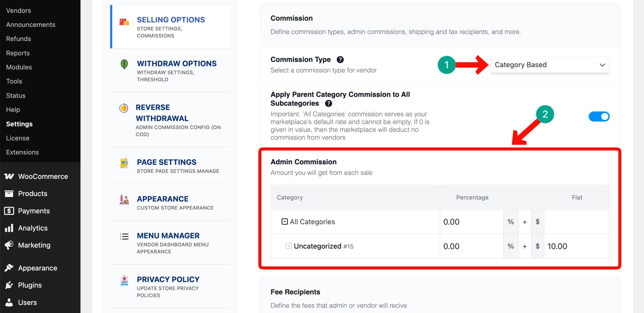Screen dimensions: 644x313
Task: Open Reports submenu item
Action: (x=18, y=53)
